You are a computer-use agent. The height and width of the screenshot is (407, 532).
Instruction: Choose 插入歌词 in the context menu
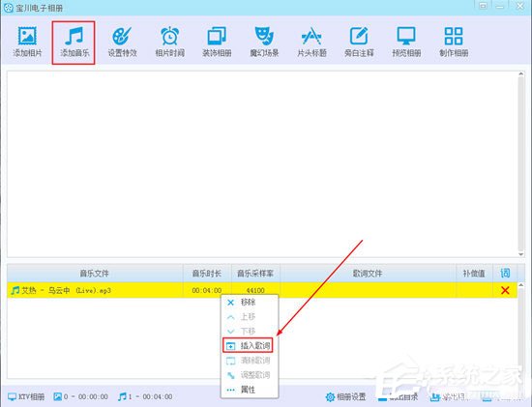click(249, 345)
